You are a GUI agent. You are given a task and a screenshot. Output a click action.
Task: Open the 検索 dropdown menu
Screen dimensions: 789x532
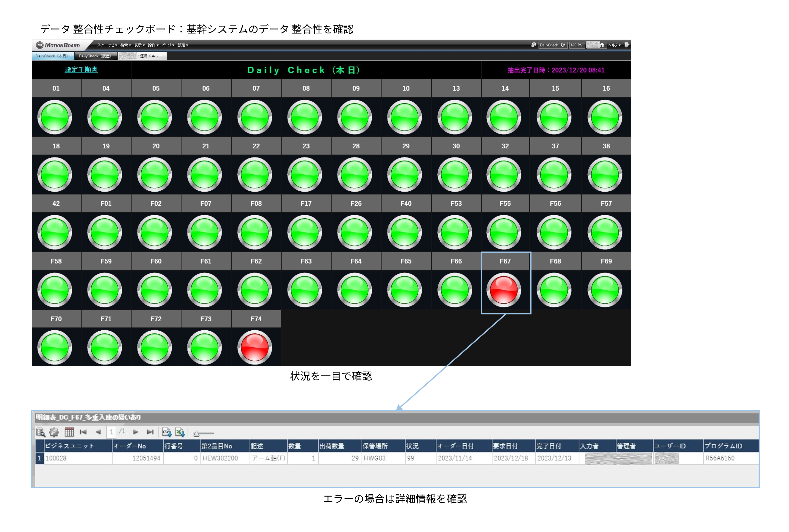click(x=126, y=45)
